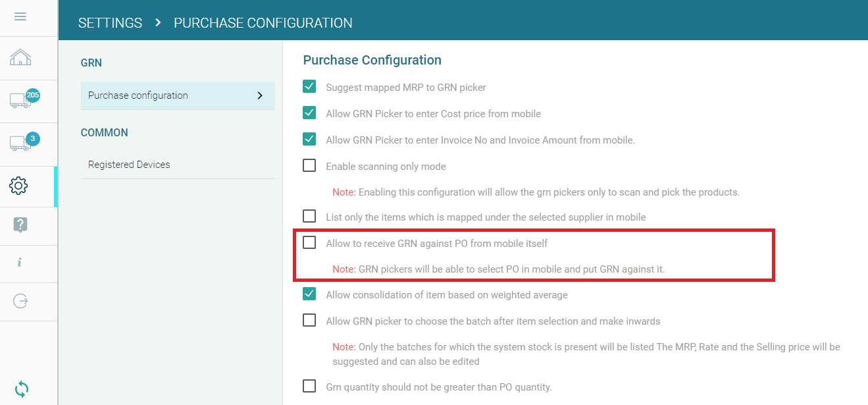Go to the home dashboard icon
Viewport: 868px width, 405px height.
(x=20, y=58)
